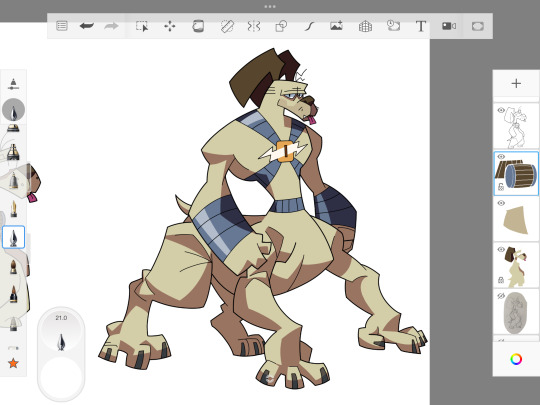Image resolution: width=540 pixels, height=405 pixels.
Task: Open the Perspective Guides grid tool
Action: pyautogui.click(x=365, y=26)
